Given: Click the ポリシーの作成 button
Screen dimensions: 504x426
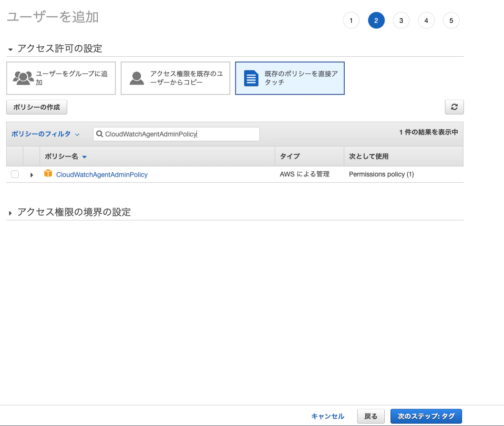Looking at the screenshot, I should [x=37, y=107].
